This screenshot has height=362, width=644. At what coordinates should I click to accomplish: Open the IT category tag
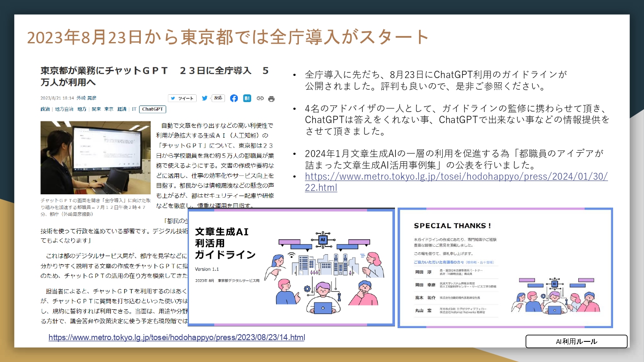[134, 109]
